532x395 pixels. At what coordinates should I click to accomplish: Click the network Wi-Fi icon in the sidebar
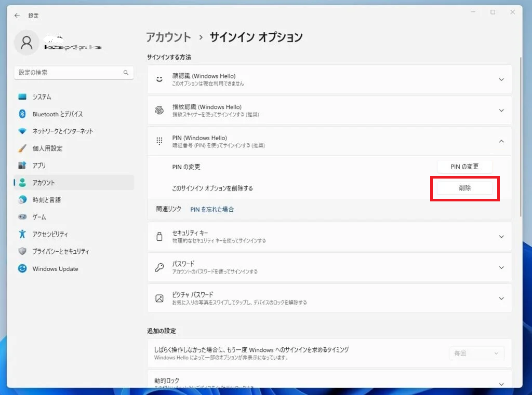coord(22,131)
